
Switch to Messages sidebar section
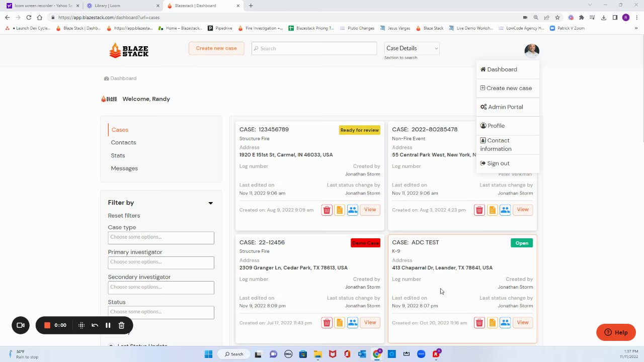(124, 168)
